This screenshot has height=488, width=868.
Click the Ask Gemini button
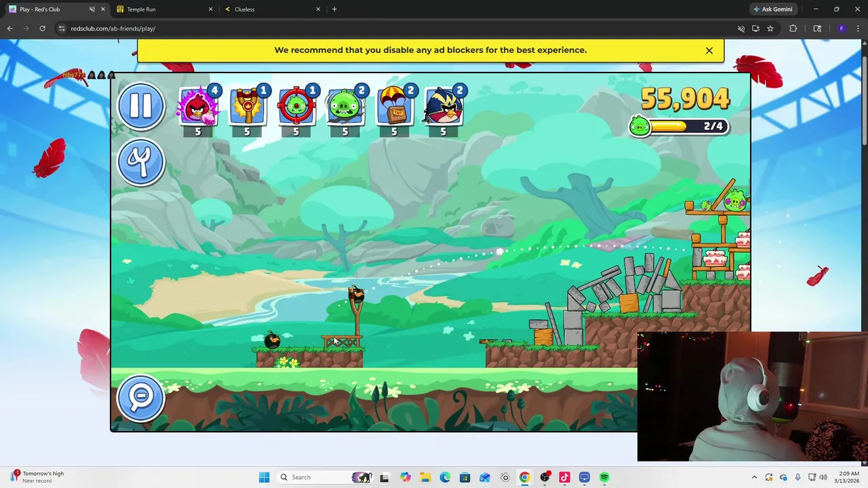tap(772, 9)
